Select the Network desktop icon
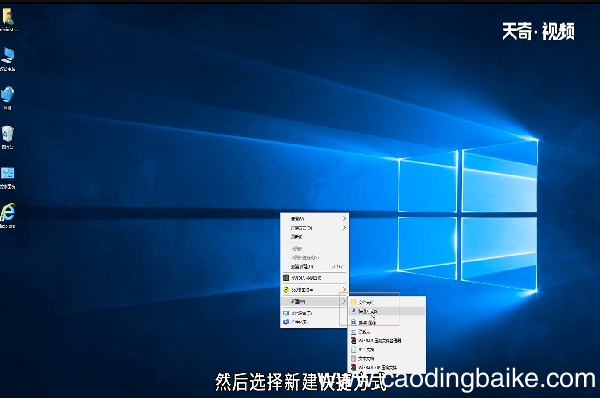The image size is (600, 398). (8, 98)
